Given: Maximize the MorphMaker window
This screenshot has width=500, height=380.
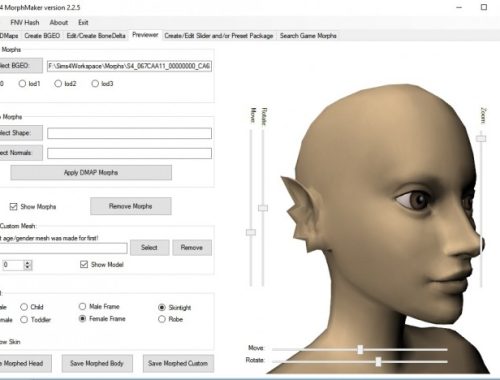Looking at the screenshot, I should (x=484, y=7).
